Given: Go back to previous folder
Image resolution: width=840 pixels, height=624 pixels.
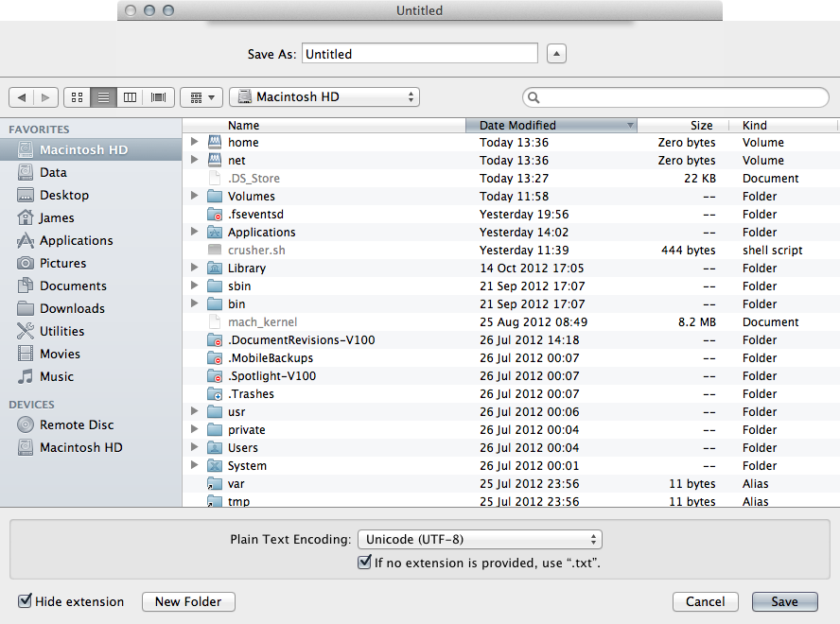Looking at the screenshot, I should 22,97.
